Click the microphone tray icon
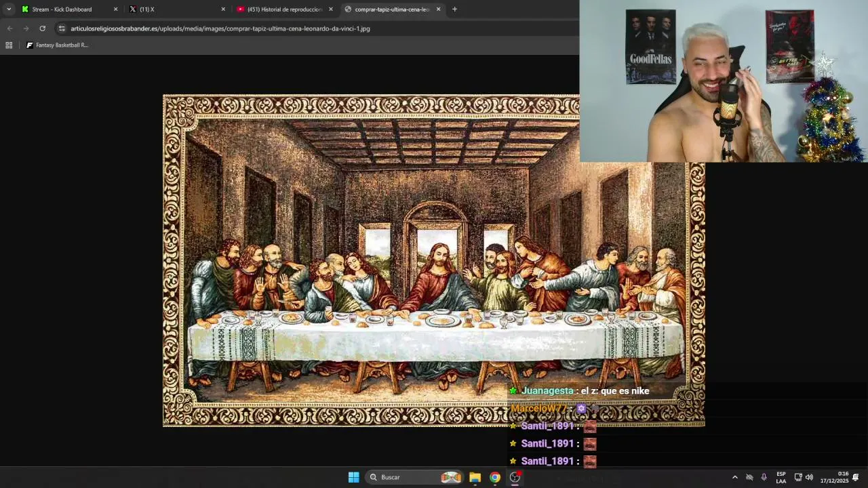The image size is (868, 488). point(764,477)
